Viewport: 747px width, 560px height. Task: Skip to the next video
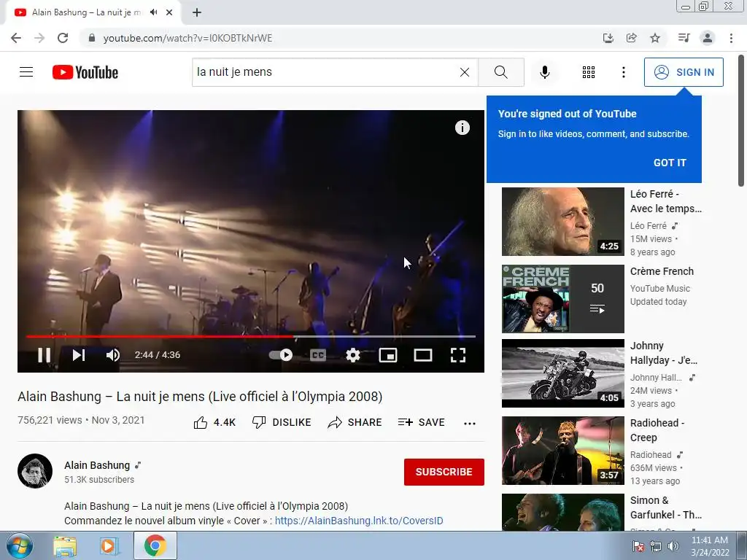coord(79,355)
